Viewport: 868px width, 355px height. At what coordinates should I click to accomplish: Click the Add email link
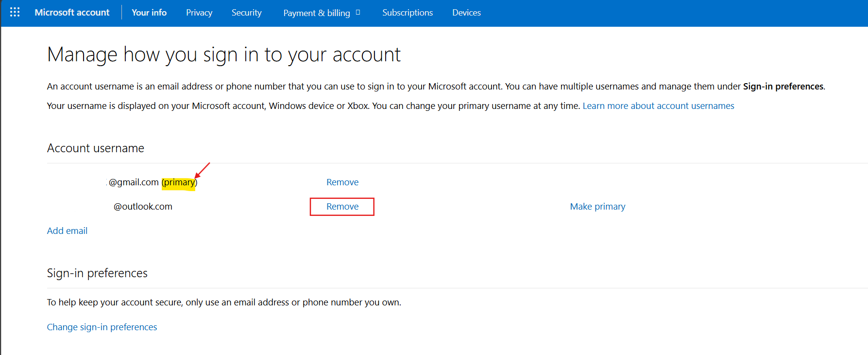point(67,231)
